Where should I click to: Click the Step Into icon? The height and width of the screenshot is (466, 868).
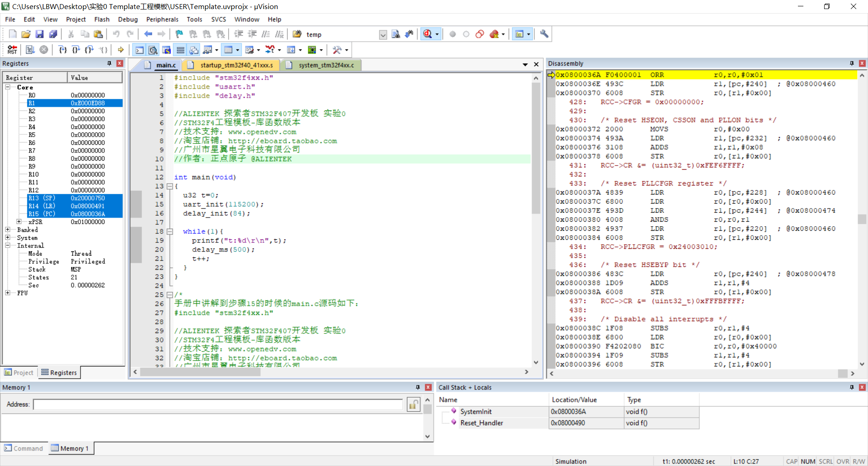click(x=62, y=50)
